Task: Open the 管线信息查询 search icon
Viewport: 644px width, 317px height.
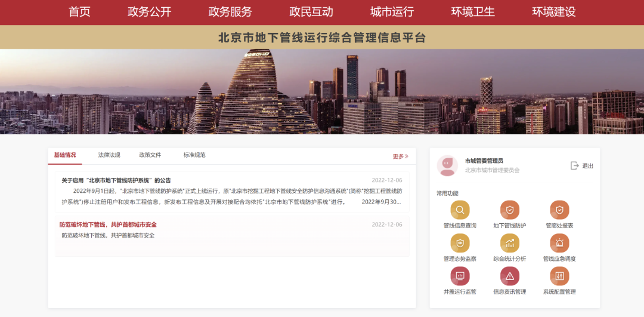Action: pyautogui.click(x=460, y=210)
